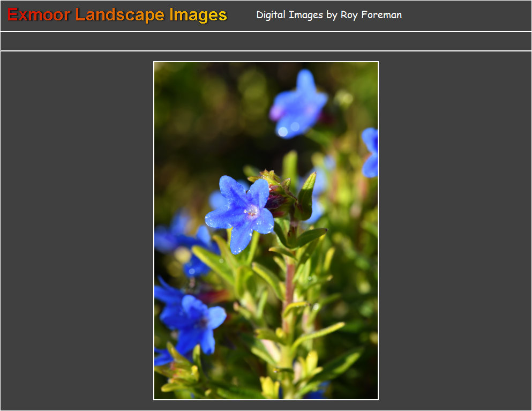This screenshot has width=532, height=411.
Task: Click the Digital Images by Roy Foreman text
Action: [328, 15]
